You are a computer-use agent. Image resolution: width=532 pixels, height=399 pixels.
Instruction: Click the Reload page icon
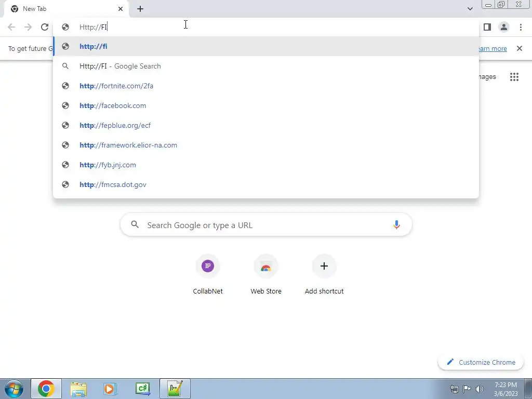[45, 27]
